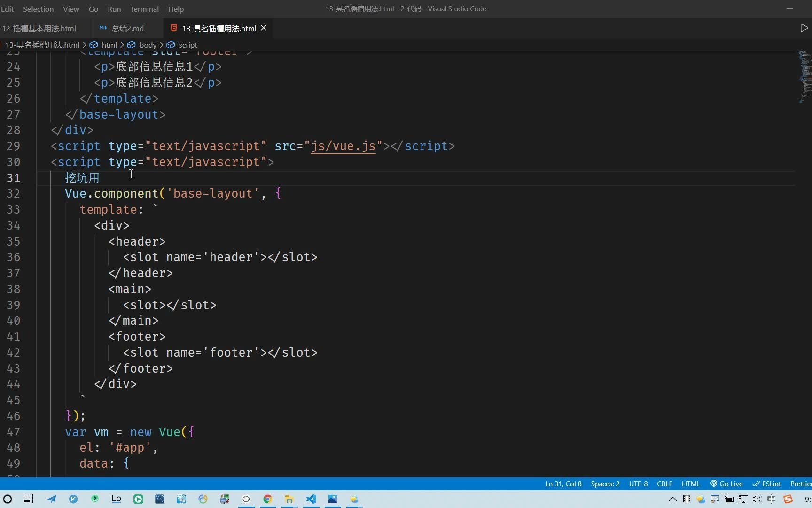Select the 13-具名插槽用法.html editor tab
Viewport: 812px width, 508px height.
(219, 28)
